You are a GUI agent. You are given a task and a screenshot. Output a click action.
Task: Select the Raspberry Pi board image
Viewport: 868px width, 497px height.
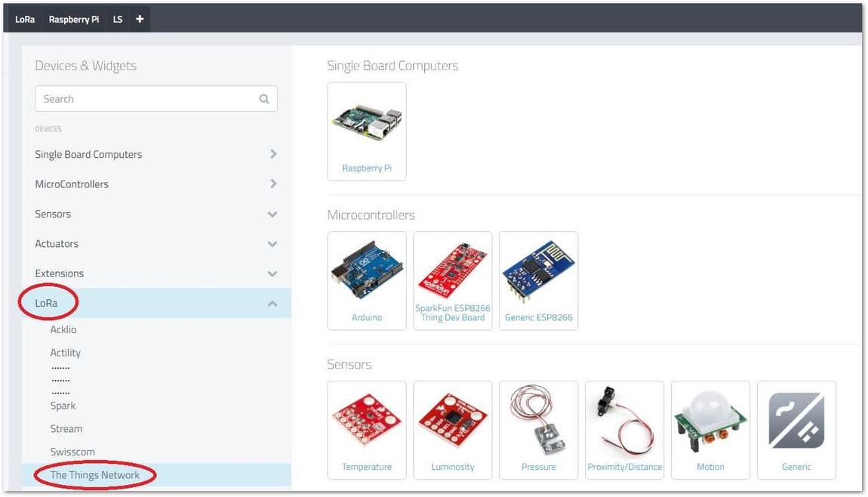367,122
